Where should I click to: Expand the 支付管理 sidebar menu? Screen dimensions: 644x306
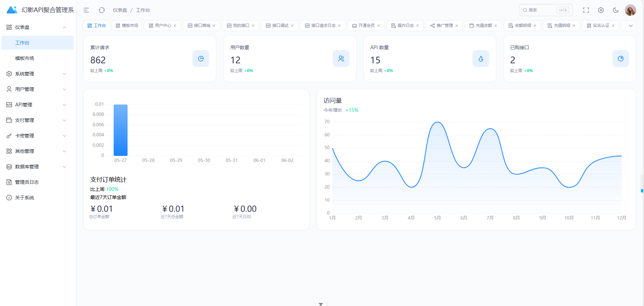(37, 120)
